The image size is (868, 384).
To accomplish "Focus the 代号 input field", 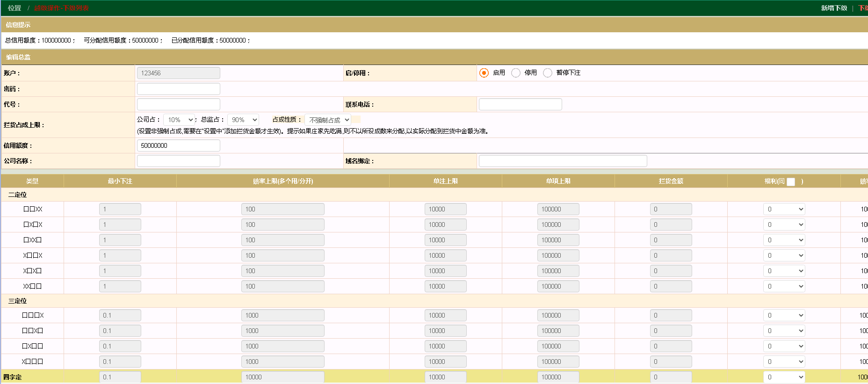I will click(x=179, y=104).
